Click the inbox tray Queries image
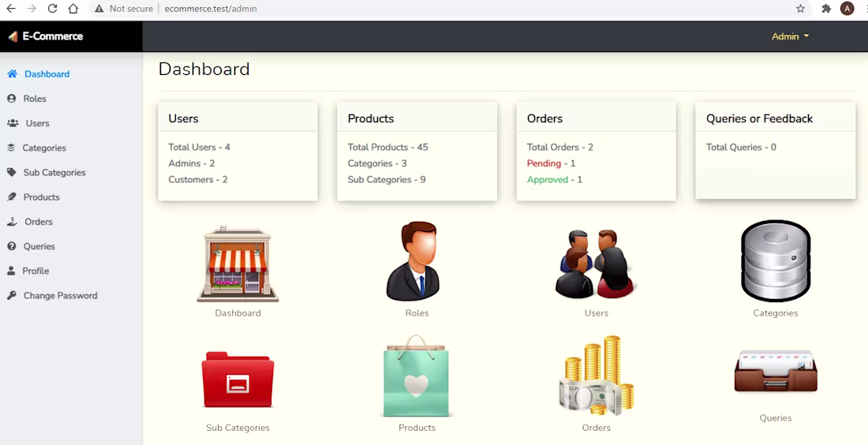 tap(776, 372)
